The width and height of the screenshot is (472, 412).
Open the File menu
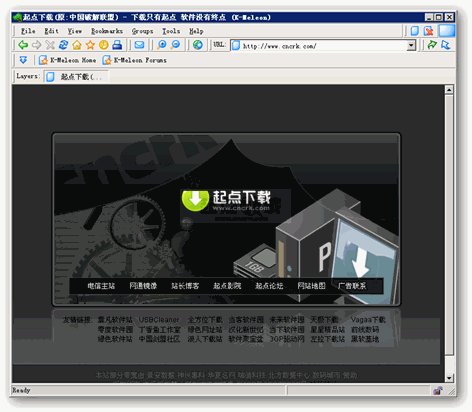pyautogui.click(x=28, y=31)
